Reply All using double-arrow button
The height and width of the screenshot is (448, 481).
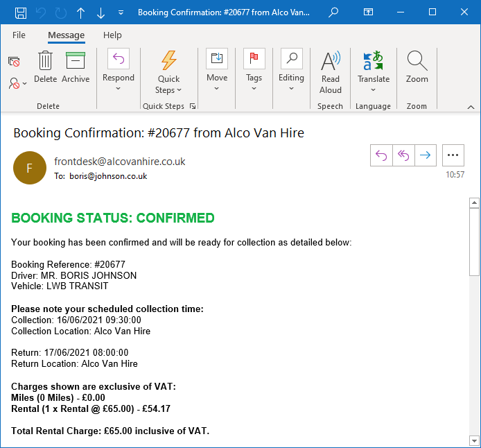coord(403,155)
